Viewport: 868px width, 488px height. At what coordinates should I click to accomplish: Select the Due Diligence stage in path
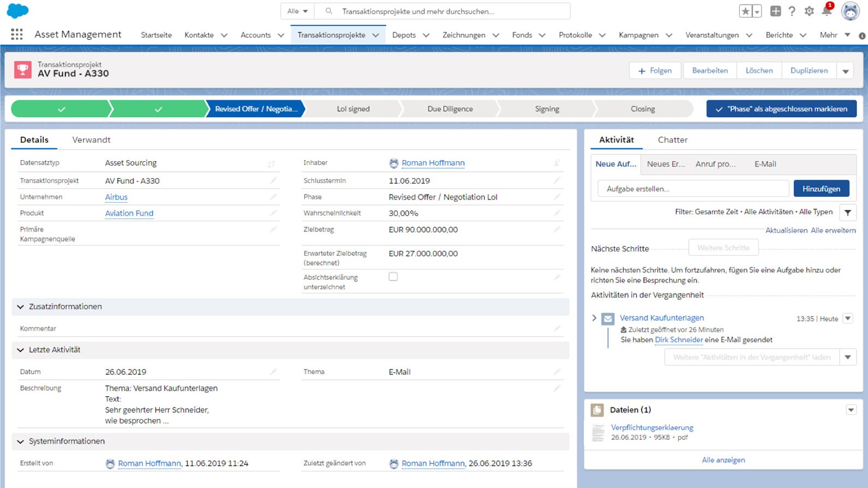click(450, 109)
